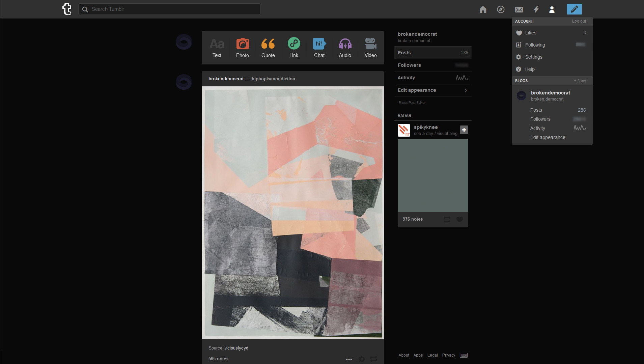This screenshot has width=644, height=364.
Task: Open the Explore compass icon
Action: (x=501, y=9)
